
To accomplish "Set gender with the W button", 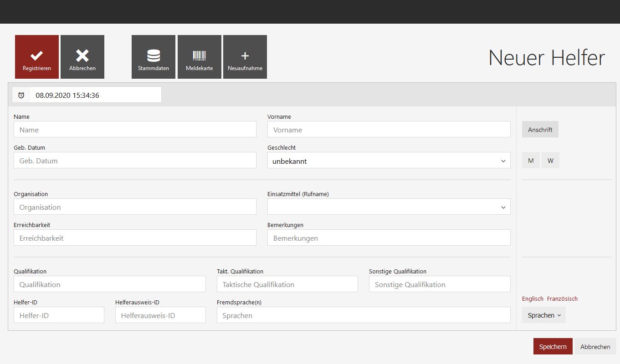I will tap(550, 161).
